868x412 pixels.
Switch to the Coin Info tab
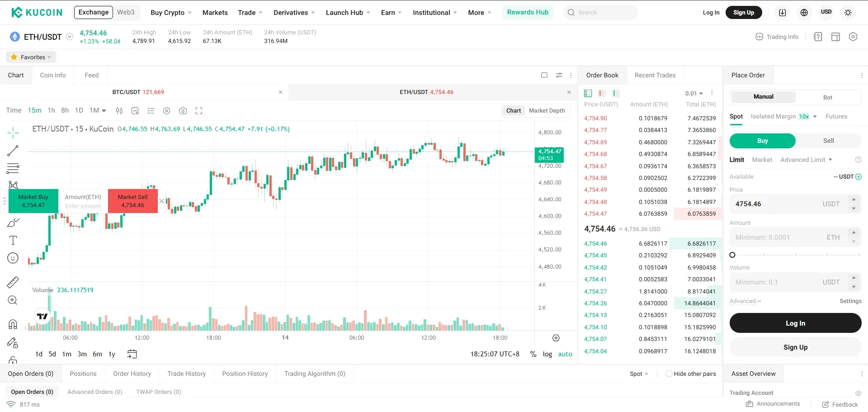pos(53,75)
